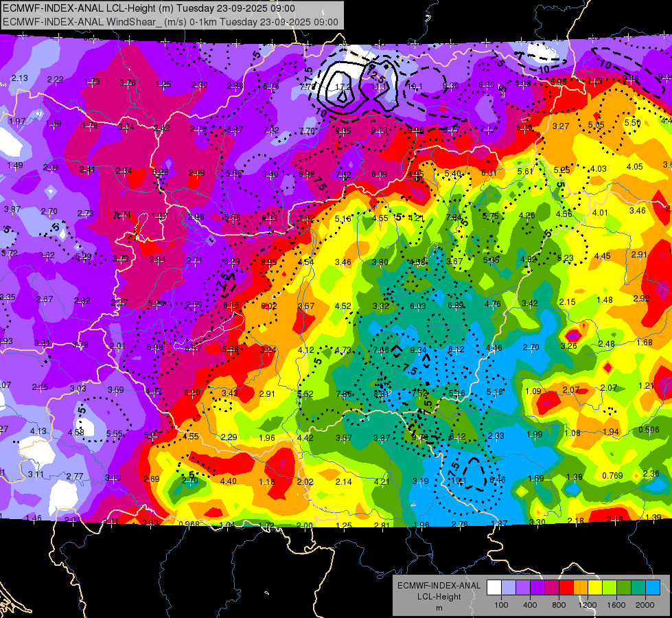This screenshot has width=672, height=618.
Task: Click the 2000 label under the legend
Action: tap(645, 605)
